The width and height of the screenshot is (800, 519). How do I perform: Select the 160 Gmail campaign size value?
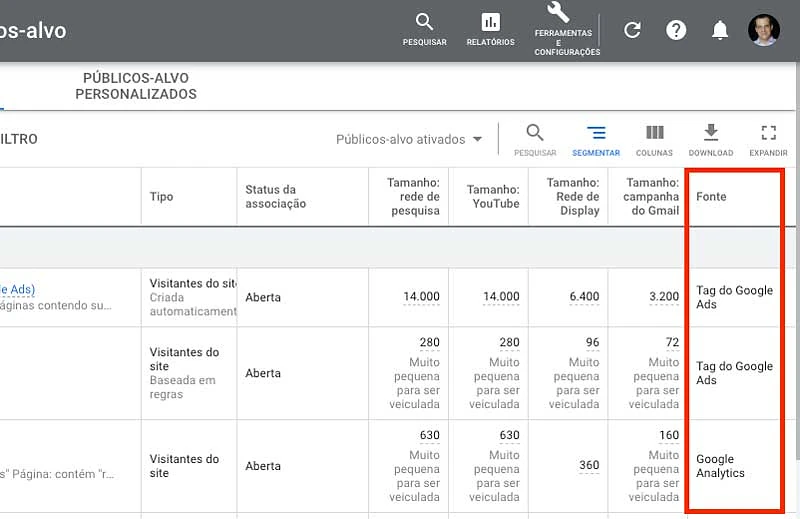coord(669,435)
